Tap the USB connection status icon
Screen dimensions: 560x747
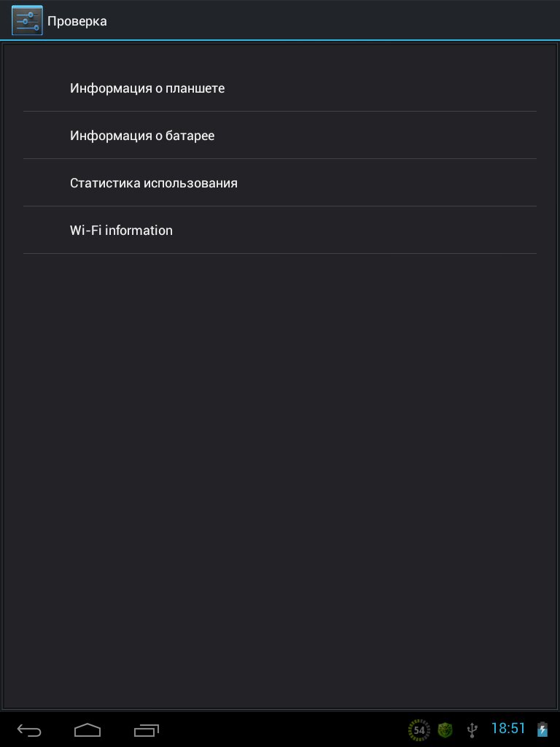pos(472,729)
